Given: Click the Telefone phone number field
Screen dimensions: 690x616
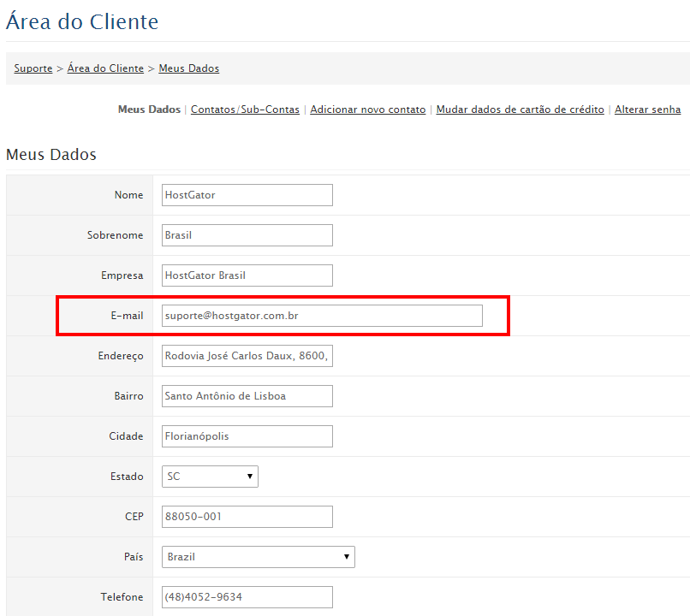Looking at the screenshot, I should click(x=247, y=596).
